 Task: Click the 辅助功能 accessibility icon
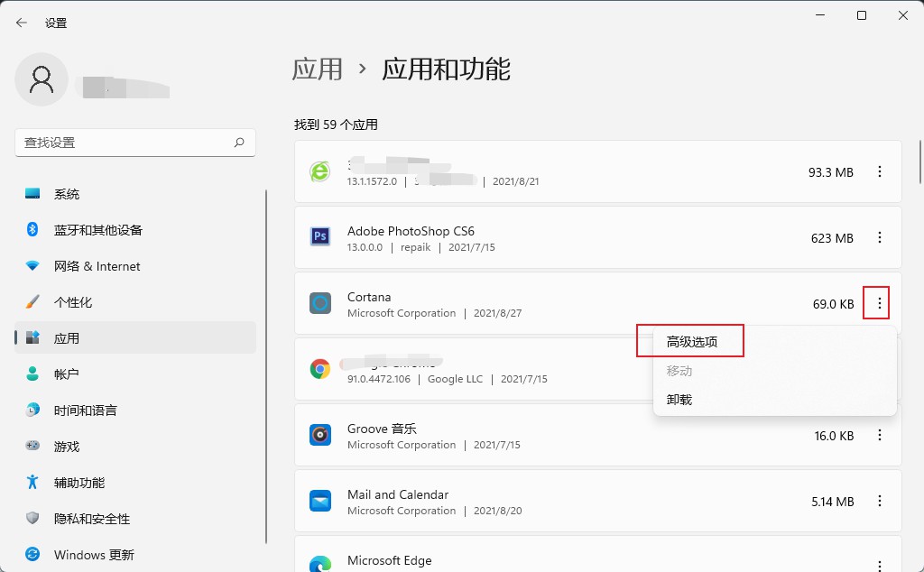coord(32,482)
